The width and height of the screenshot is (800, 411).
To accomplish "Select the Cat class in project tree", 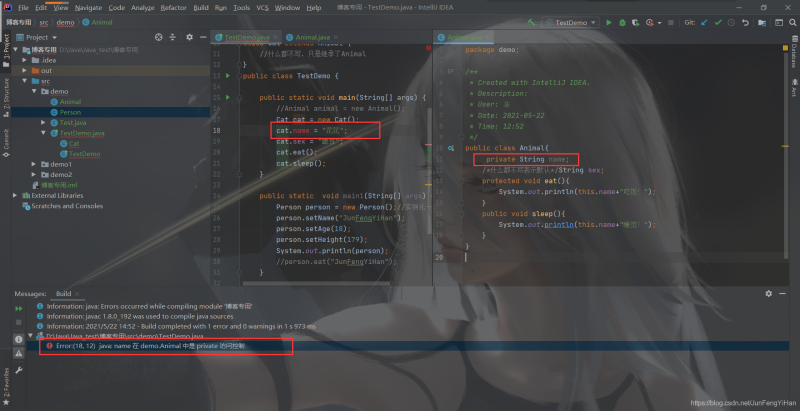I will click(x=74, y=143).
